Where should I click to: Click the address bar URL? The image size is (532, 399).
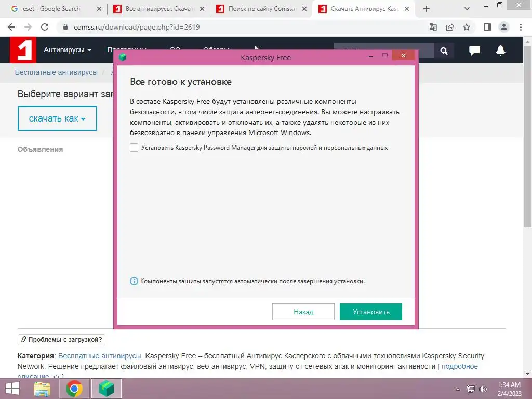(x=137, y=27)
